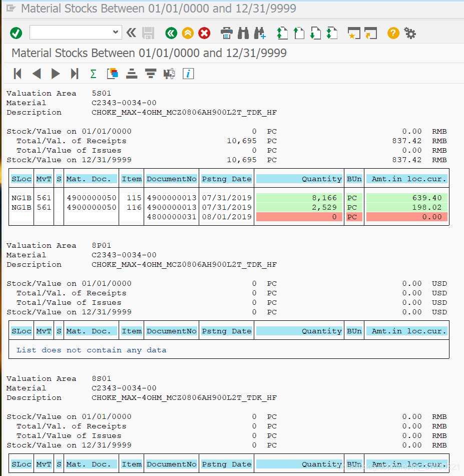Image resolution: width=464 pixels, height=476 pixels.
Task: Select the Choose Detail layered-squares icon
Action: point(112,74)
